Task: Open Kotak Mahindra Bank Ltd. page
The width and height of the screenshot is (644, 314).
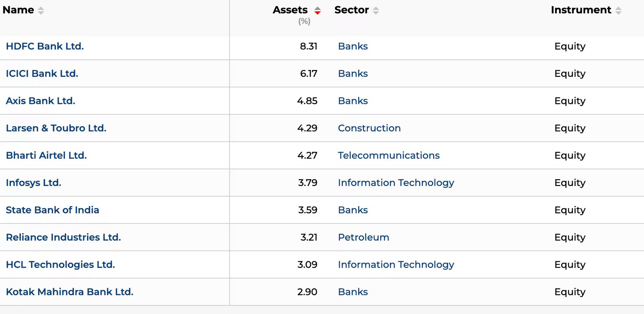Action: click(x=69, y=292)
